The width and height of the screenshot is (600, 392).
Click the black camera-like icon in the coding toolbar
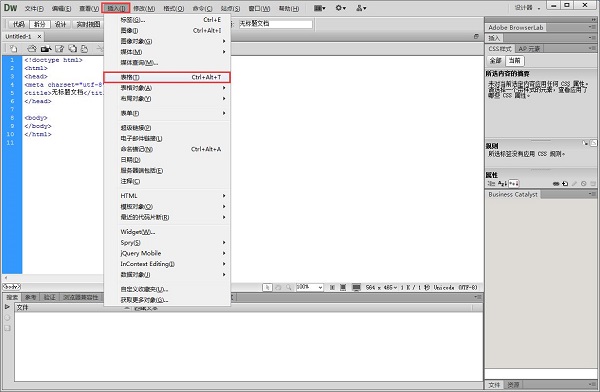(46, 49)
